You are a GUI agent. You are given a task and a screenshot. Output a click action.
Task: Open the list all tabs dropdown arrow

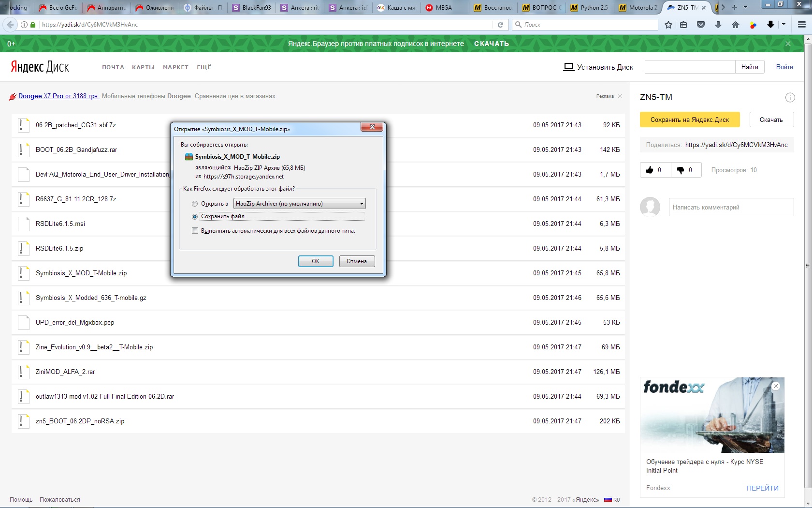pyautogui.click(x=745, y=7)
